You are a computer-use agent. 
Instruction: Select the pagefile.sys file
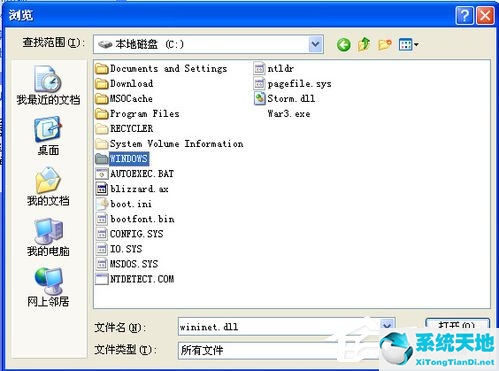(x=293, y=84)
